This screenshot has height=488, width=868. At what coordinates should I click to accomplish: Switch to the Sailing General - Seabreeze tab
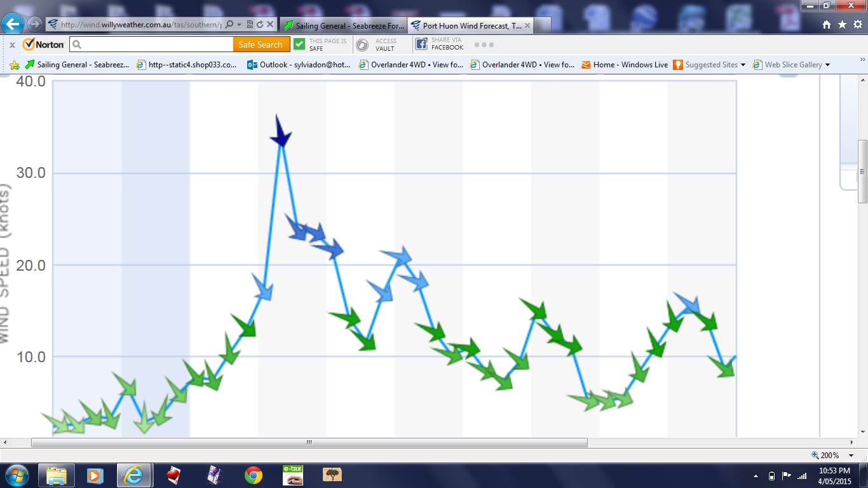coord(343,26)
